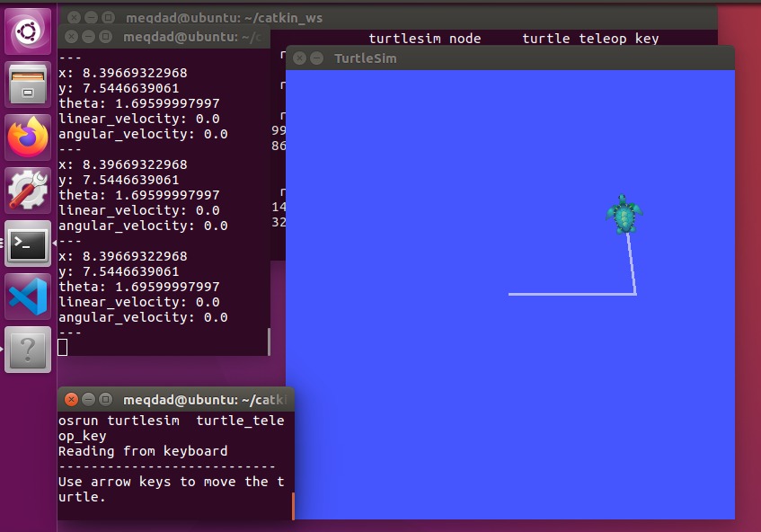Close the pose output terminal window
761x532 pixels.
pyautogui.click(x=71, y=37)
